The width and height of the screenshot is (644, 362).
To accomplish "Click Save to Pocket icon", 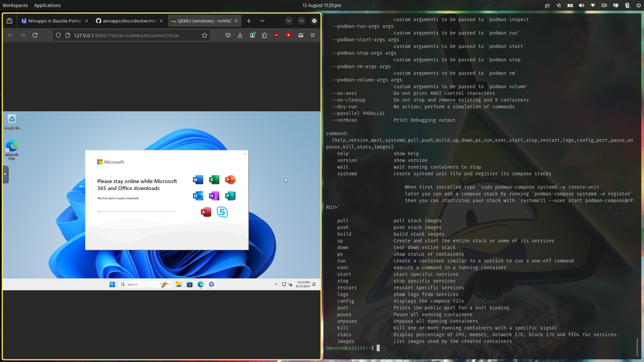I will coord(228,35).
